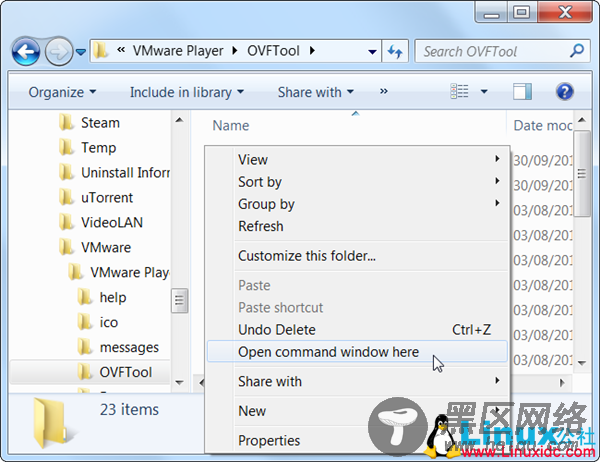
Task: Sort by Date modified column header
Action: click(x=542, y=126)
